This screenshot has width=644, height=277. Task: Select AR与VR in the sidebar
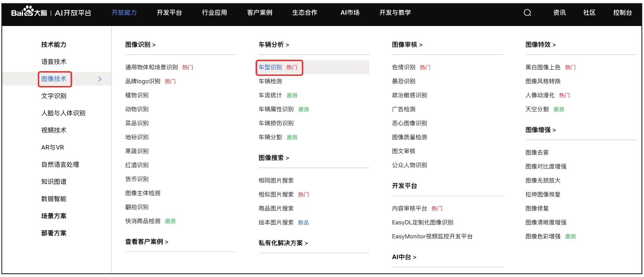[x=53, y=147]
